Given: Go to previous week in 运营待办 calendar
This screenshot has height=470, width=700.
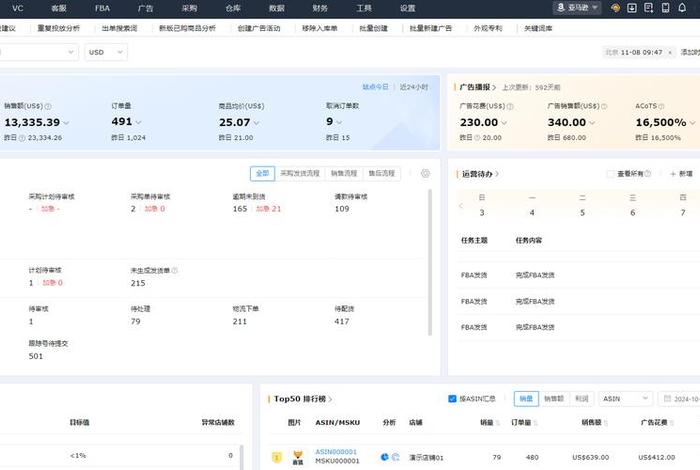Looking at the screenshot, I should pyautogui.click(x=461, y=206).
